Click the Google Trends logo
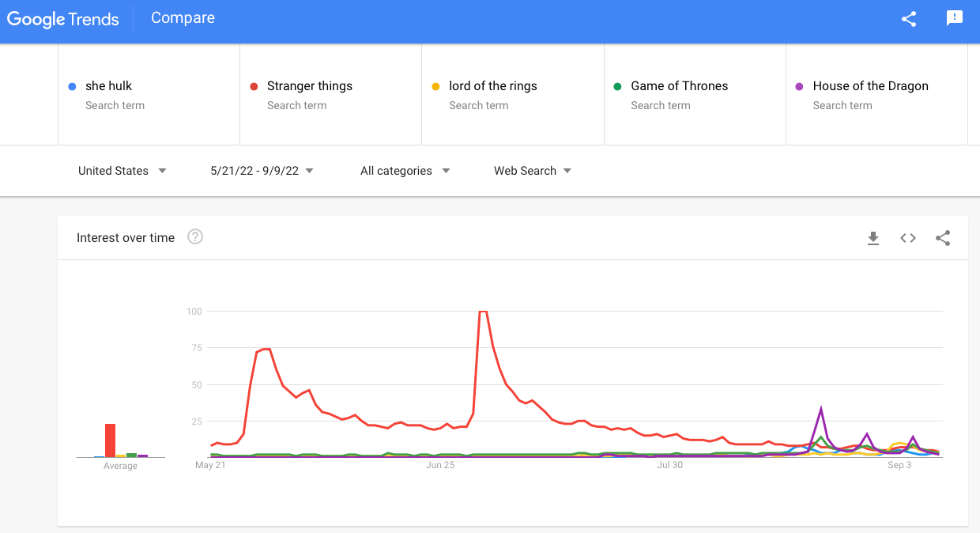The height and width of the screenshot is (533, 980). pyautogui.click(x=63, y=18)
